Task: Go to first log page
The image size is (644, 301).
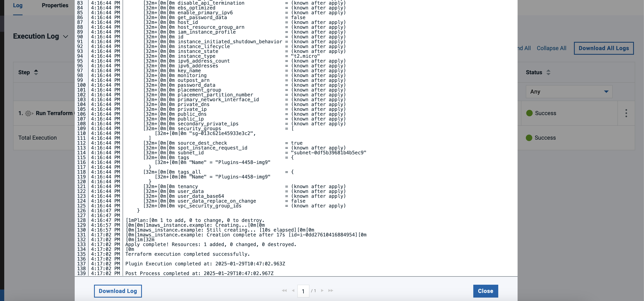Action: coord(284,291)
